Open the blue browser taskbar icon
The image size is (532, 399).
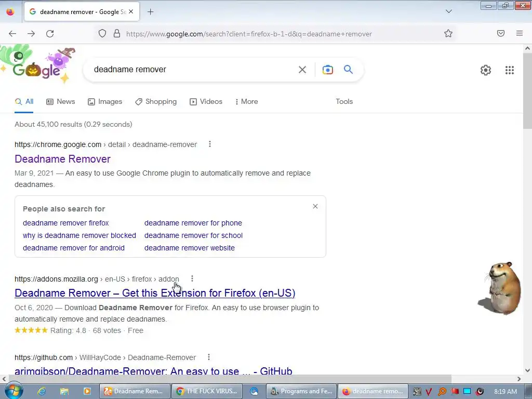coord(254,391)
